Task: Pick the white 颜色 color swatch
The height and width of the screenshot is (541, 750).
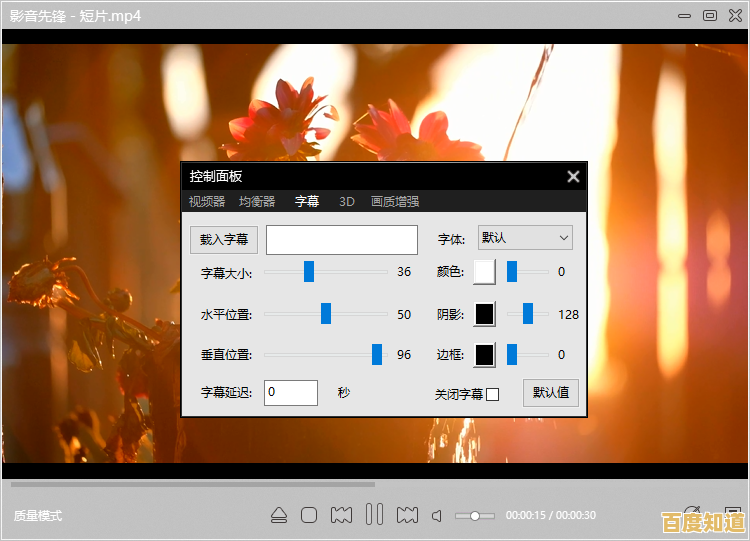Action: point(484,272)
